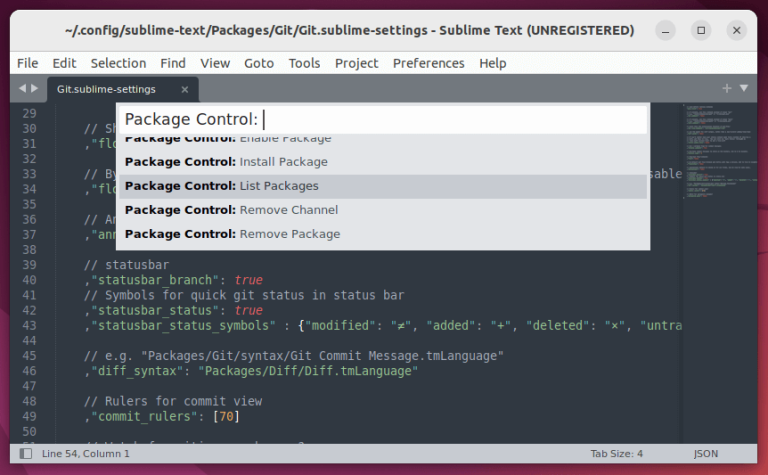
Task: Add a new tab with plus icon
Action: [727, 89]
